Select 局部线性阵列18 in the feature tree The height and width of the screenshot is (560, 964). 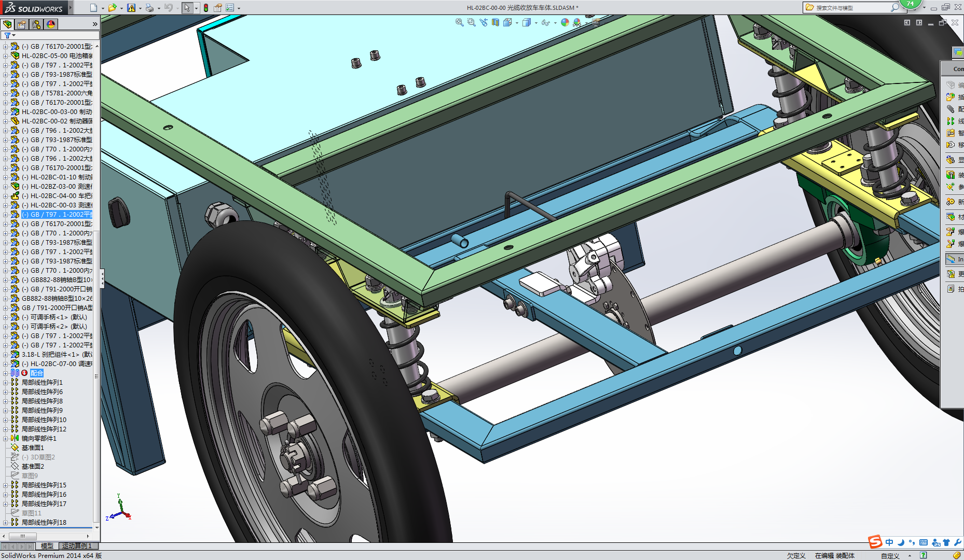click(x=44, y=523)
